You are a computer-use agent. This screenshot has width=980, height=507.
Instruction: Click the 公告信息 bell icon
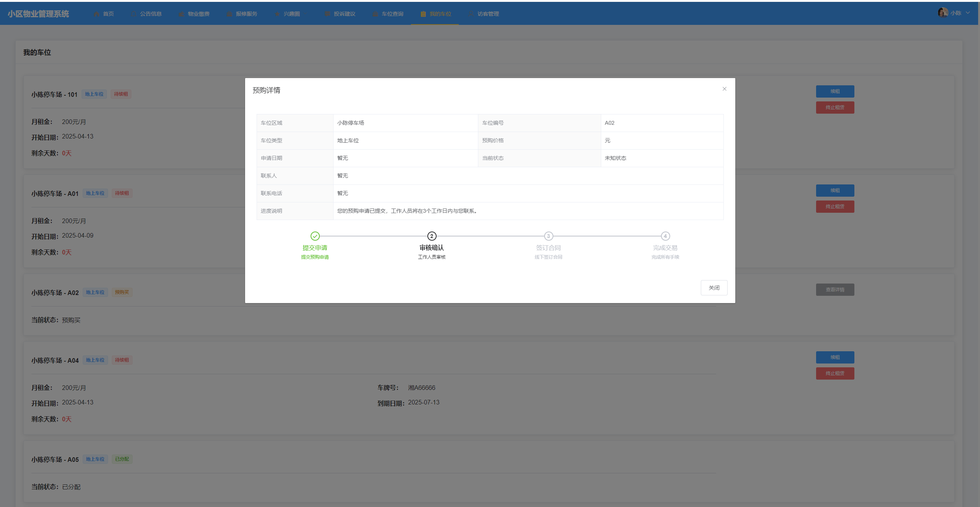134,14
